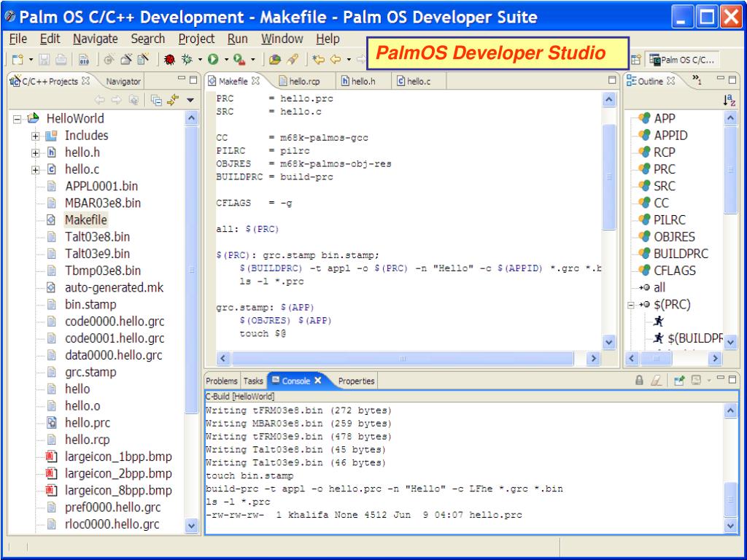Click the Makefile editor scroll-right arrow
The image size is (747, 560).
tap(593, 358)
